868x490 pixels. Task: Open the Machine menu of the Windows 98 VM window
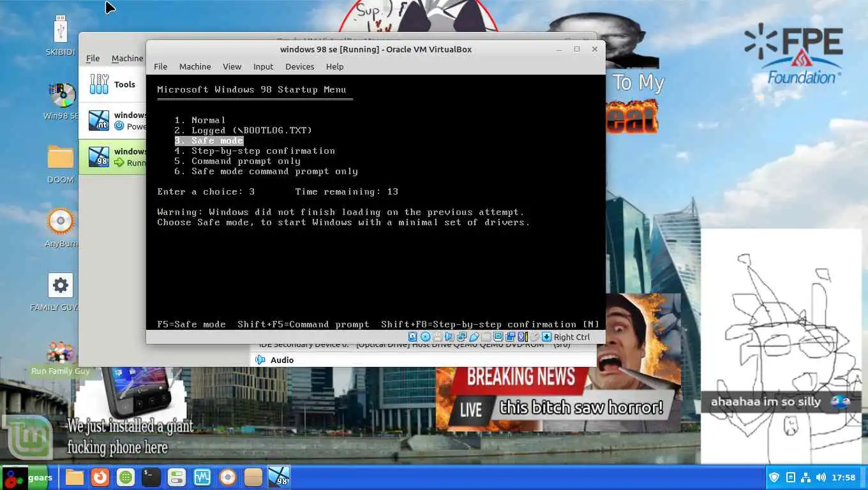pyautogui.click(x=195, y=66)
